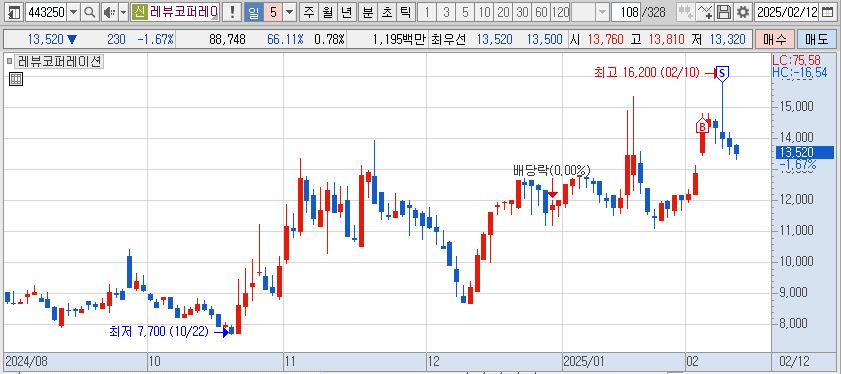Click the high price 13,810
Viewport: 841px width, 374px height.
(666, 39)
